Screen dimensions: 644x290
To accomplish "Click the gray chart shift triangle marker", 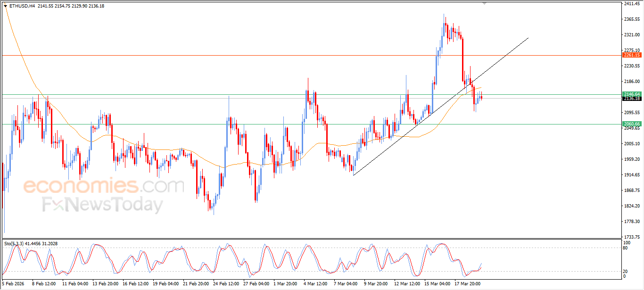I will click(484, 3).
